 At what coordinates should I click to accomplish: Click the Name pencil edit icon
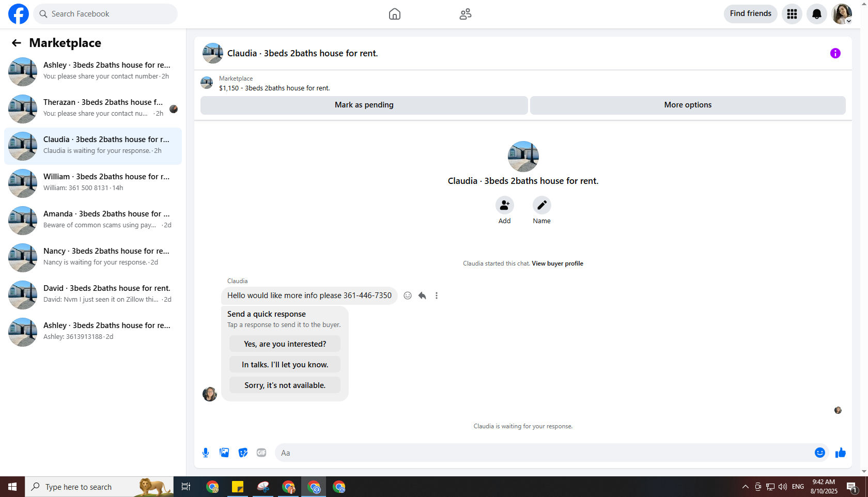point(542,205)
